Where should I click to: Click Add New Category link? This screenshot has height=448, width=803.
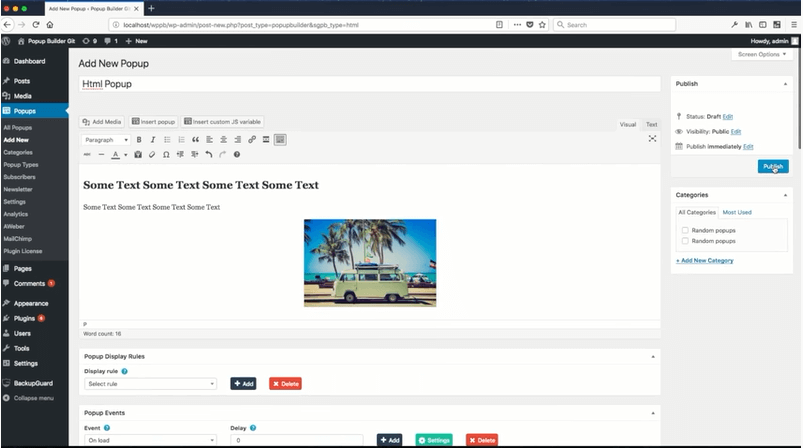(x=705, y=261)
